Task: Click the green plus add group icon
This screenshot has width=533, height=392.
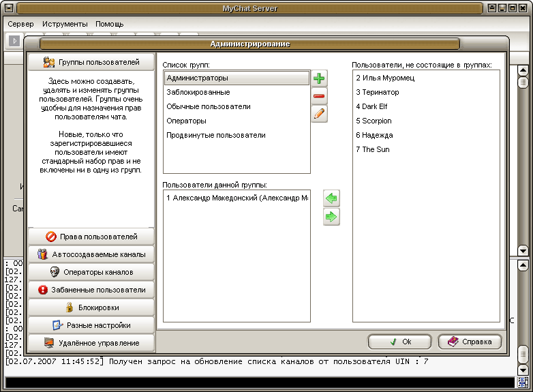Action: pyautogui.click(x=319, y=78)
